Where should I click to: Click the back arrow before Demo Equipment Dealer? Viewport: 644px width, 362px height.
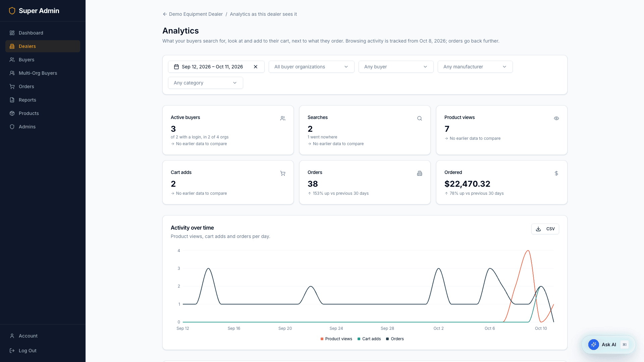(165, 14)
